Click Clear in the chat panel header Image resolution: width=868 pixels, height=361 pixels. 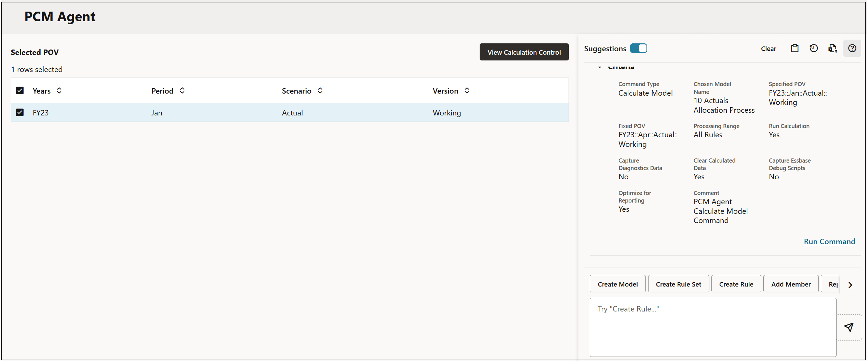point(769,49)
